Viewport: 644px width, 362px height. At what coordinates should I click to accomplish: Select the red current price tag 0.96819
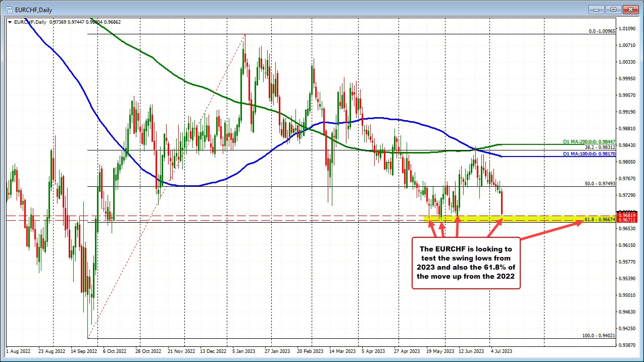click(626, 214)
